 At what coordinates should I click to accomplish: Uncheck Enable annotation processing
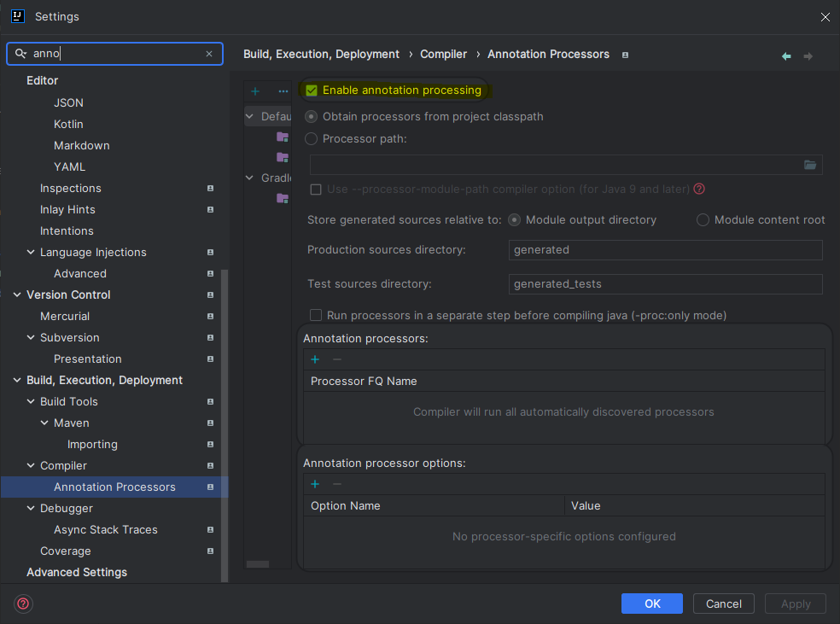point(312,90)
